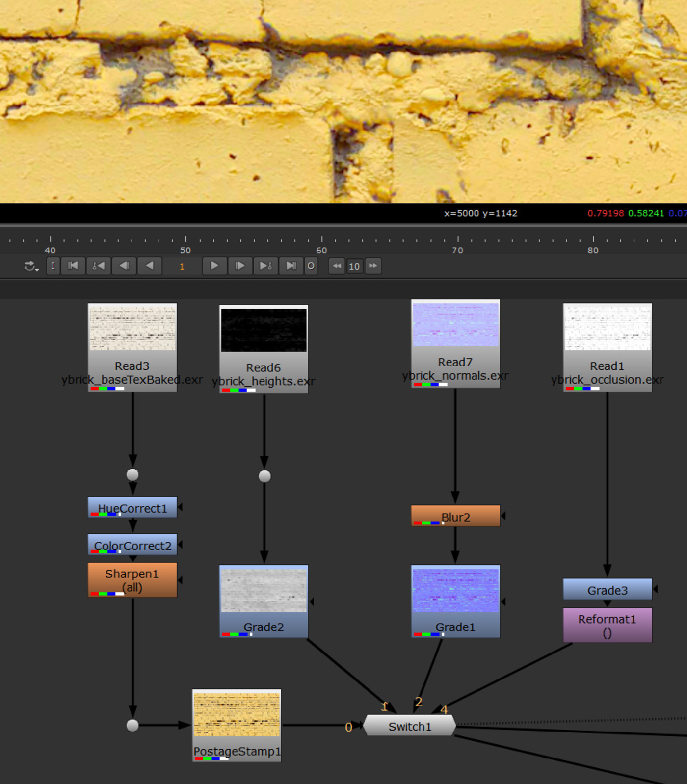
Task: Click Switch1 input label 4
Action: [x=444, y=709]
